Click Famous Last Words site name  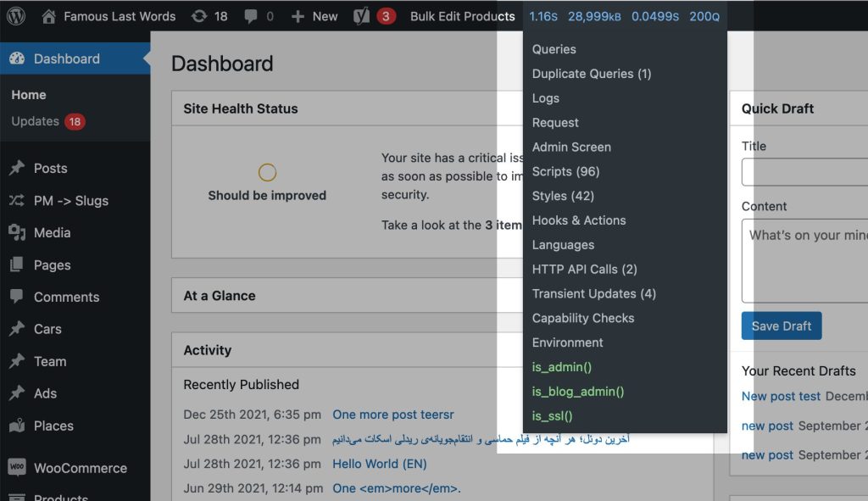tap(120, 17)
